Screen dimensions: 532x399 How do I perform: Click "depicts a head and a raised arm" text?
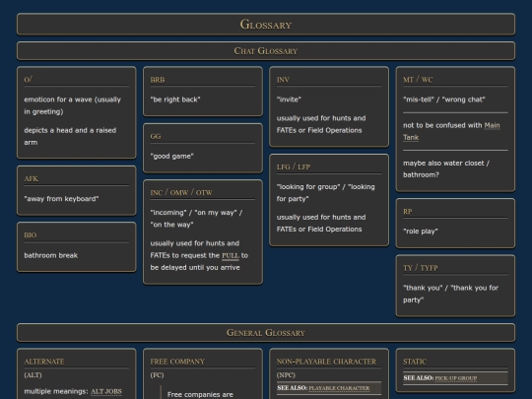(x=70, y=136)
